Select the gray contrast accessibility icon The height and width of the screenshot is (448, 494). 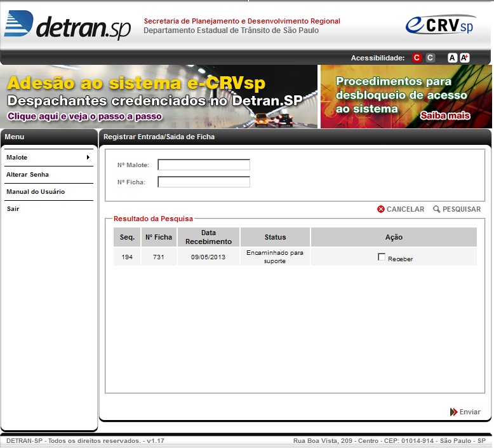[430, 58]
